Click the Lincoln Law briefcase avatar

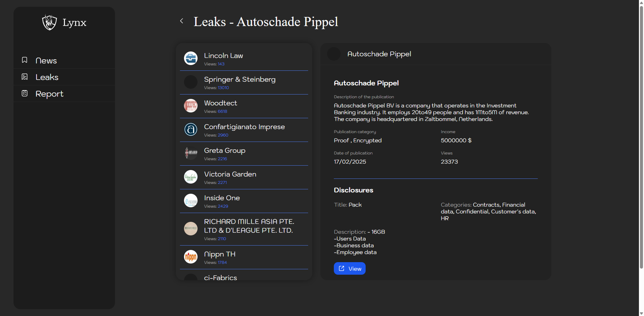coord(190,58)
